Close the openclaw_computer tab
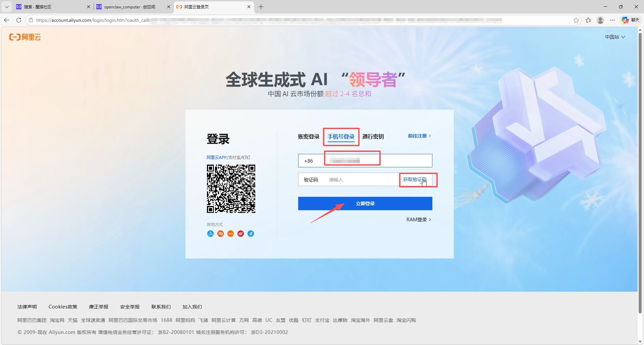Viewport: 644px width, 345px height. pos(169,7)
